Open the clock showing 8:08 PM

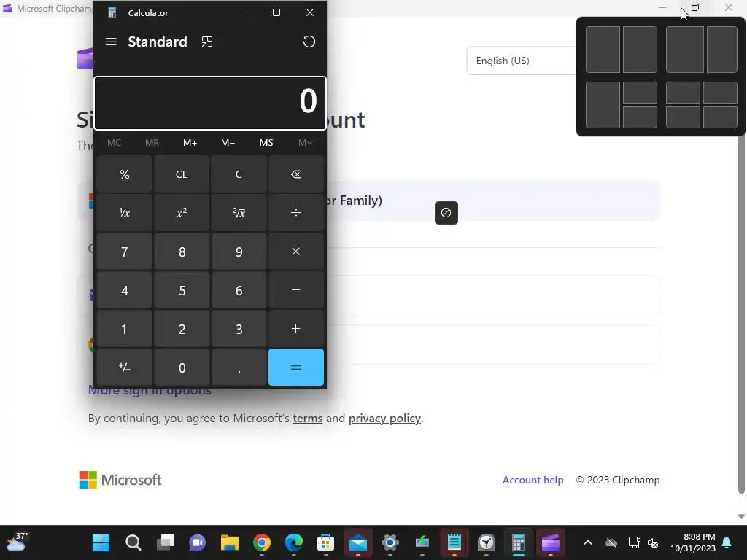[x=693, y=542]
